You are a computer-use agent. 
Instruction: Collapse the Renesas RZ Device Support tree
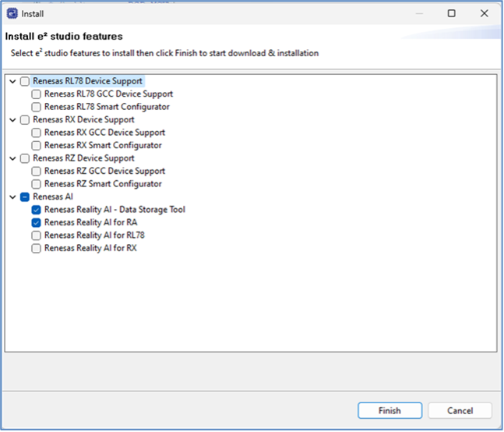point(13,158)
